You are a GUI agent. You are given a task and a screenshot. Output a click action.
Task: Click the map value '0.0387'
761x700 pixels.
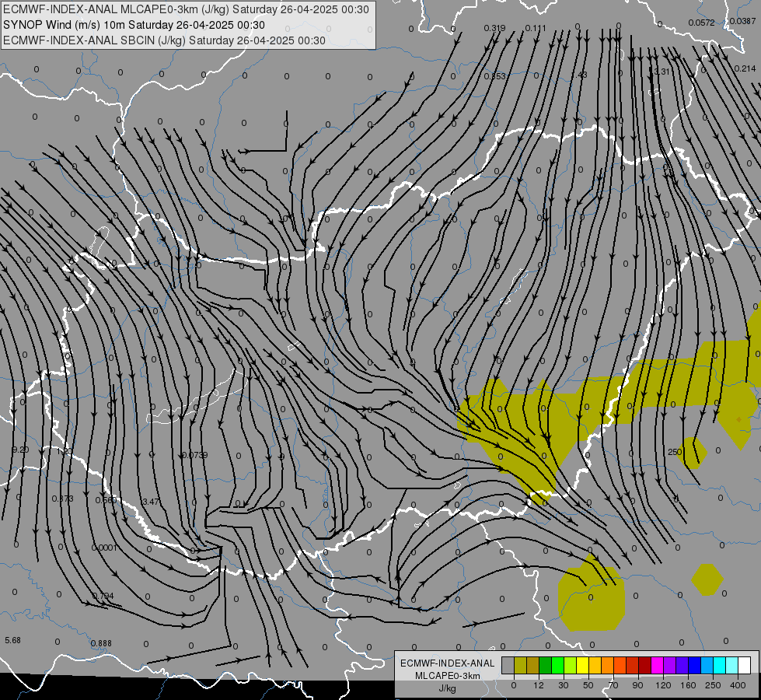742,21
